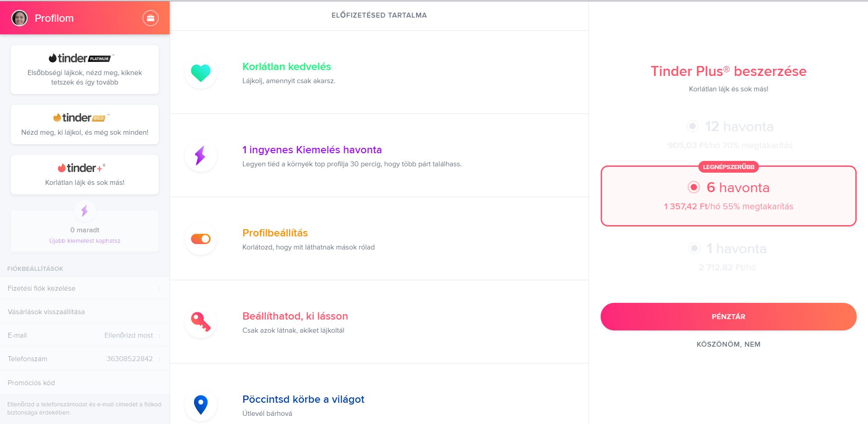The image size is (868, 424).
Task: Click the purple lightning Kiemelés feature icon
Action: pos(201,155)
